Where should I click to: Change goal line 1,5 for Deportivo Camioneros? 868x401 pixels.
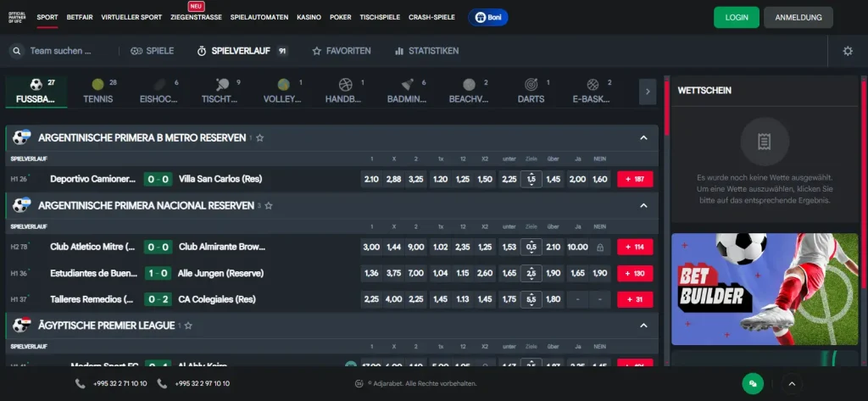[x=531, y=180]
